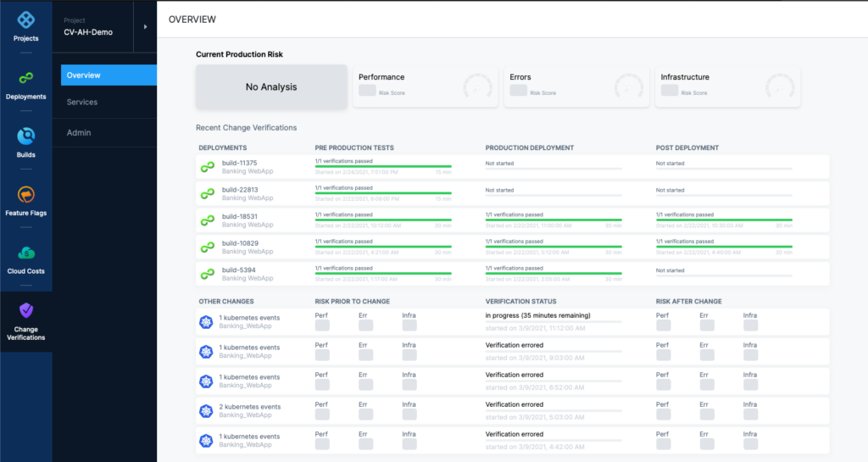The height and width of the screenshot is (462, 868).
Task: Click the VERIFICATION STATUS column header
Action: pyautogui.click(x=521, y=302)
